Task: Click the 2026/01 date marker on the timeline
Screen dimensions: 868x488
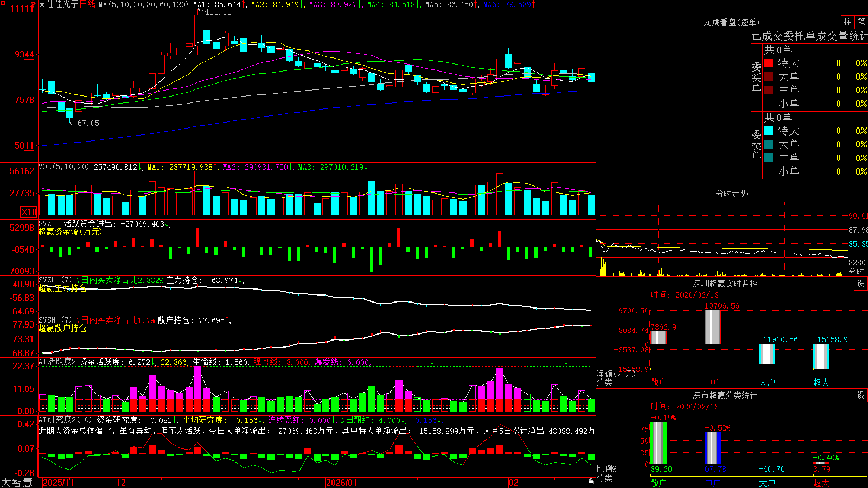Action: 341,483
